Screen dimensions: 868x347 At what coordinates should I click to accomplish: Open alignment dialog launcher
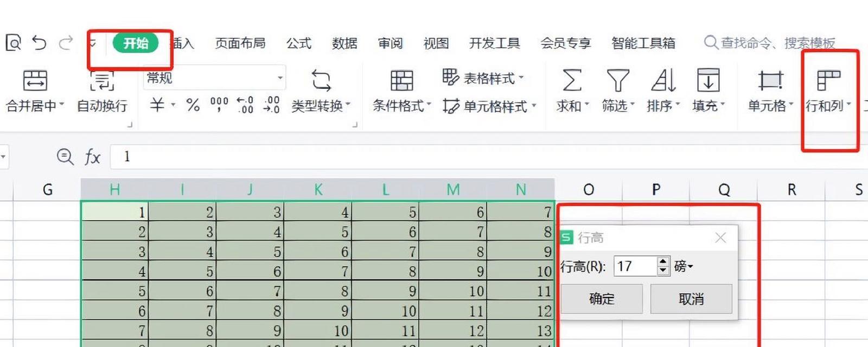pyautogui.click(x=130, y=125)
